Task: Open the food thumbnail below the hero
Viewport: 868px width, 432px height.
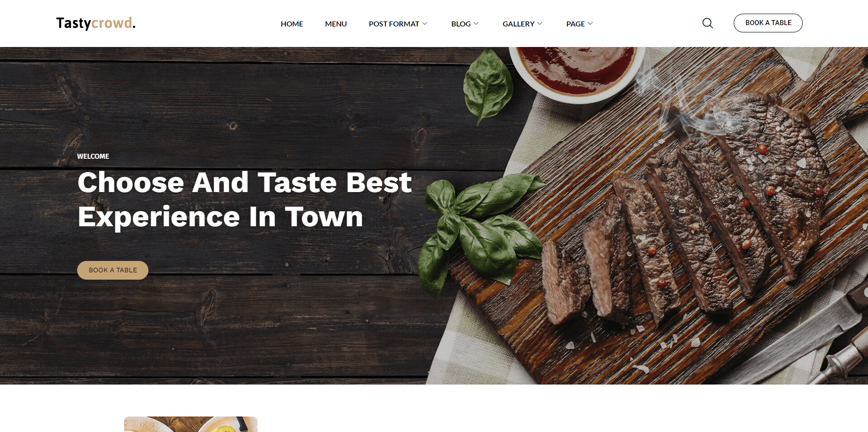Action: point(191,424)
